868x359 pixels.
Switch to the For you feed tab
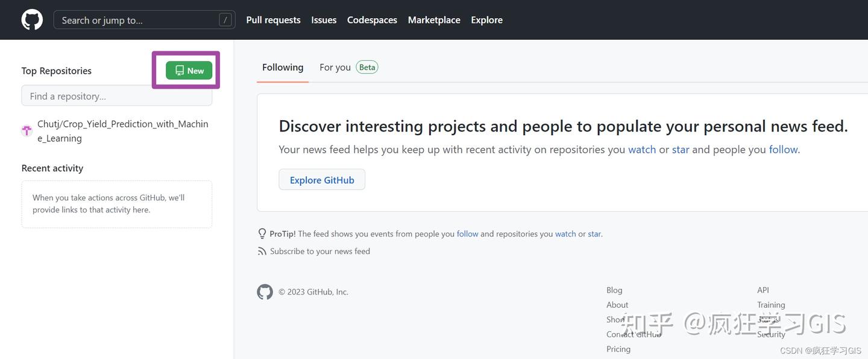(335, 68)
